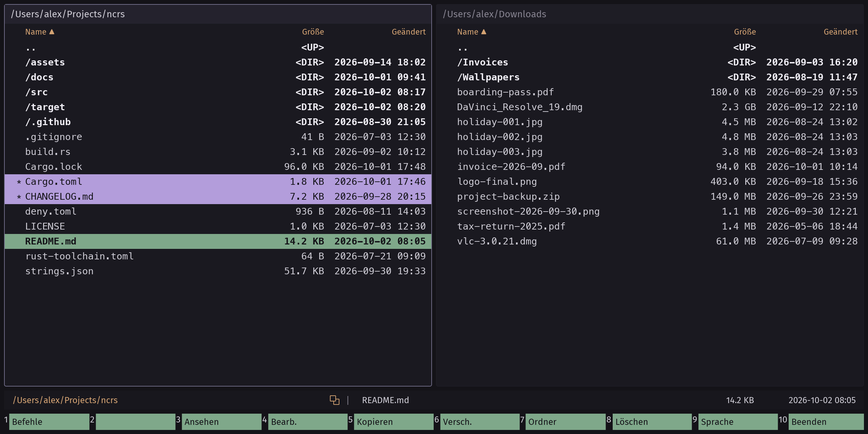This screenshot has width=868, height=434.
Task: Click the Löschen button
Action: tap(652, 422)
